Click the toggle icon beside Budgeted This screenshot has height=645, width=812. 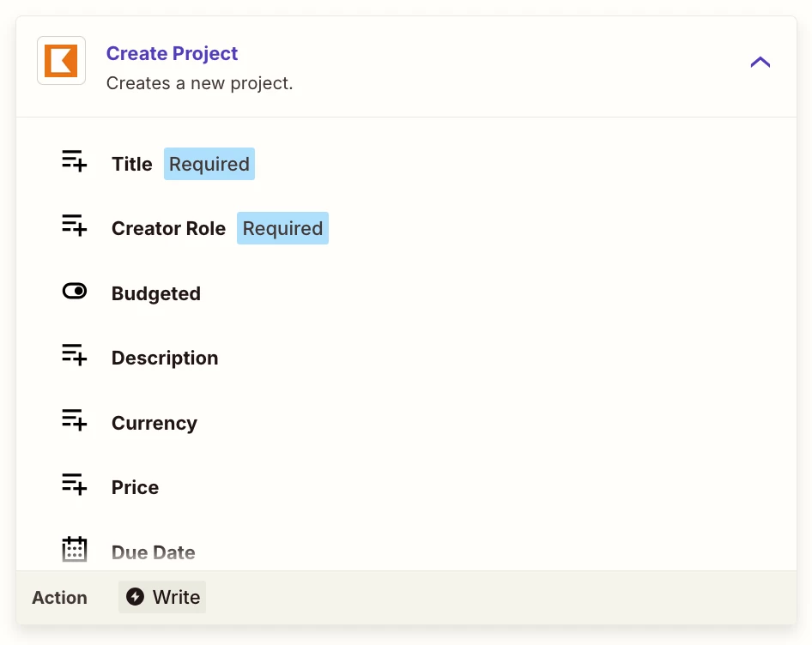coord(75,292)
